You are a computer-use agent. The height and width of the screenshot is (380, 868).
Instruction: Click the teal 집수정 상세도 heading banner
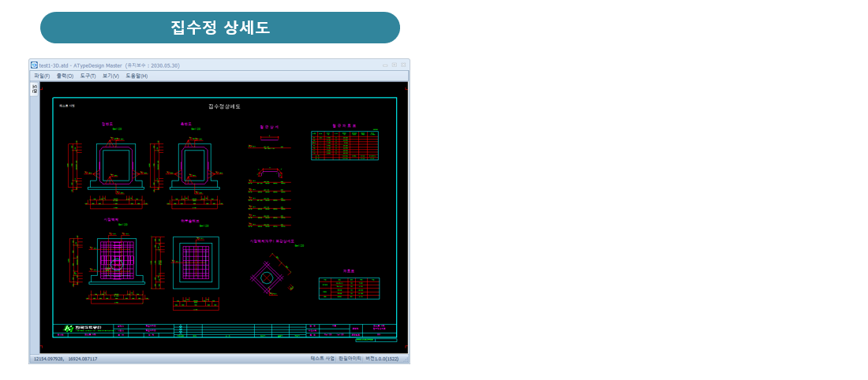[220, 28]
